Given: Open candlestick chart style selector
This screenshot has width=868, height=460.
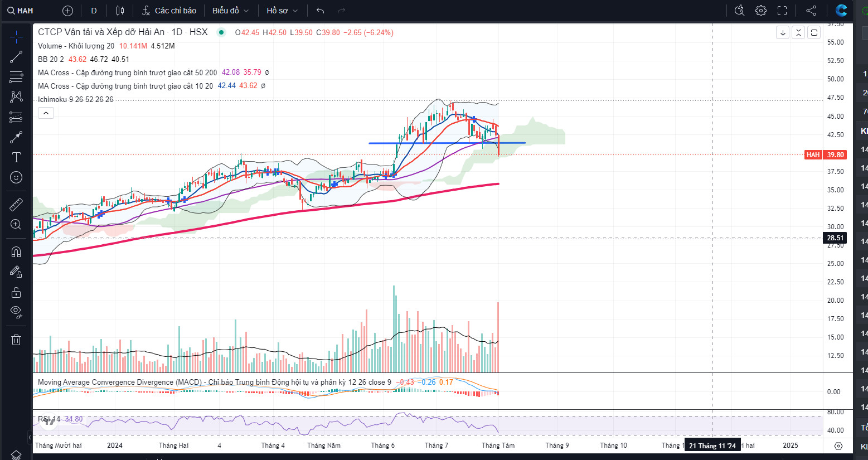Looking at the screenshot, I should pyautogui.click(x=120, y=11).
